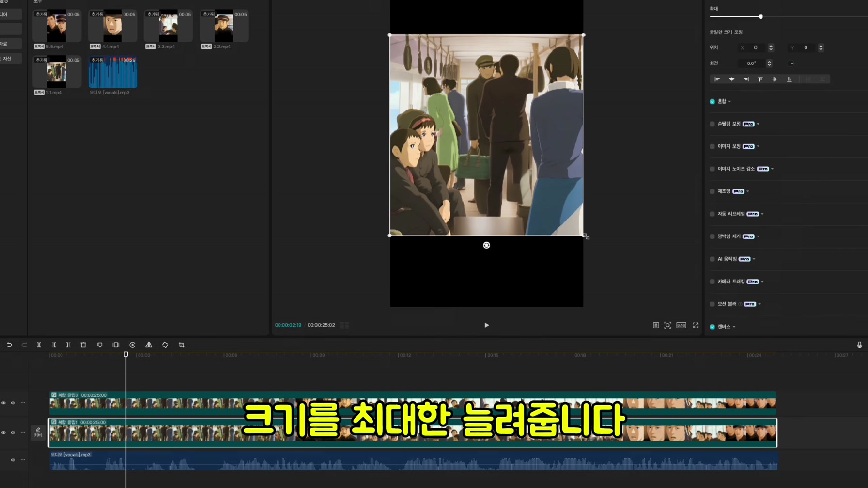Click the preview focus frame icon
Screen dimensions: 868x488
(x=667, y=325)
